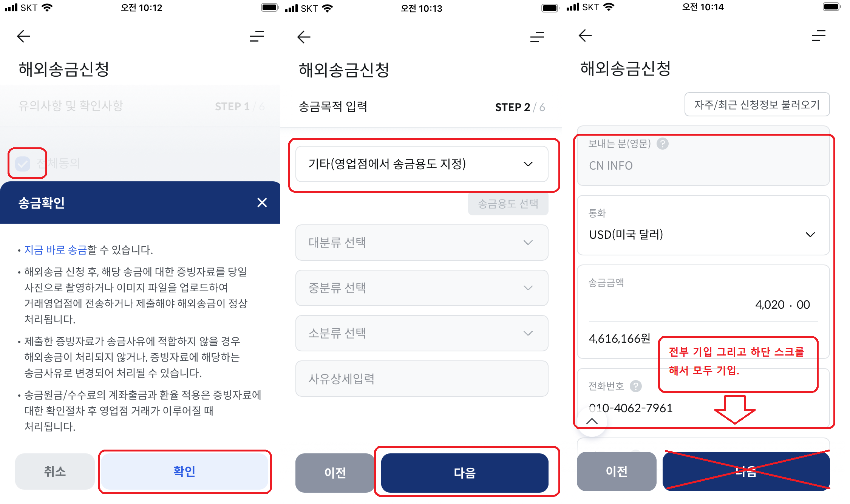850x504 pixels.
Task: Expand the 대분류 선택 dropdown
Action: (421, 243)
